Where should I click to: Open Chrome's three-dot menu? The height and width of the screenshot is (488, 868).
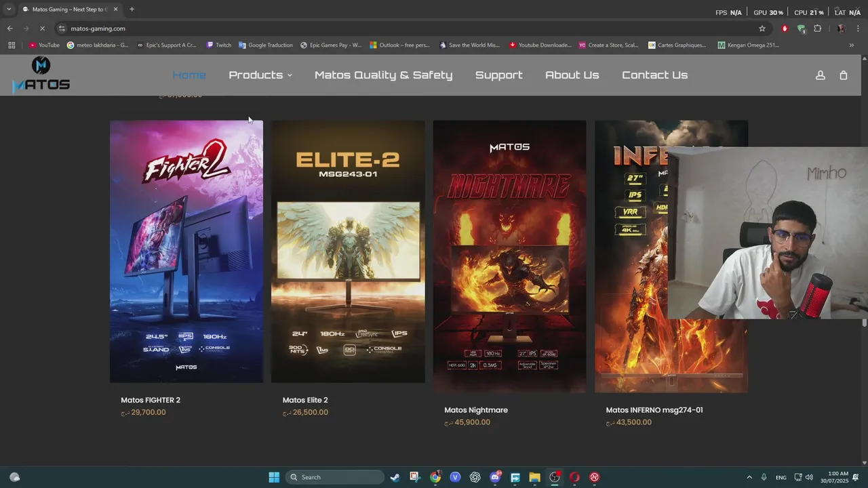point(859,28)
